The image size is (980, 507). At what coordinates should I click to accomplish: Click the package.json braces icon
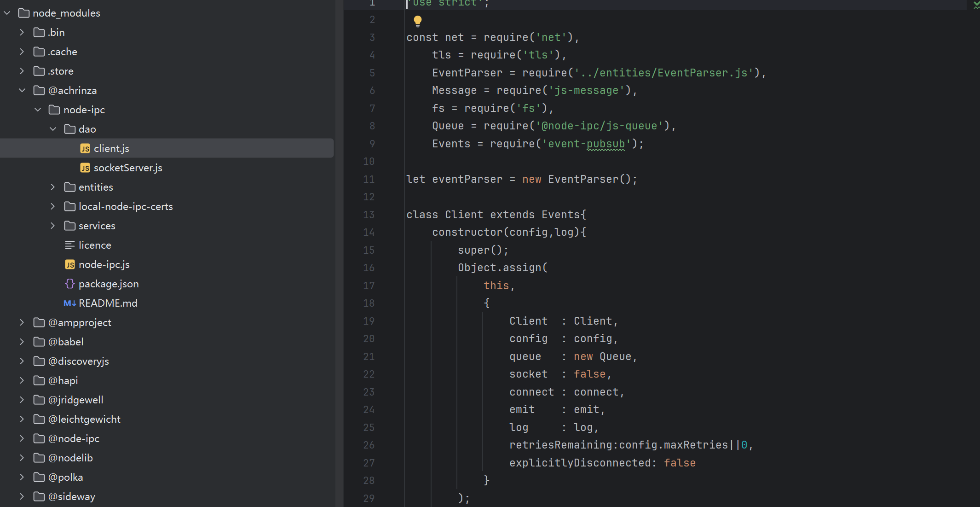[70, 284]
